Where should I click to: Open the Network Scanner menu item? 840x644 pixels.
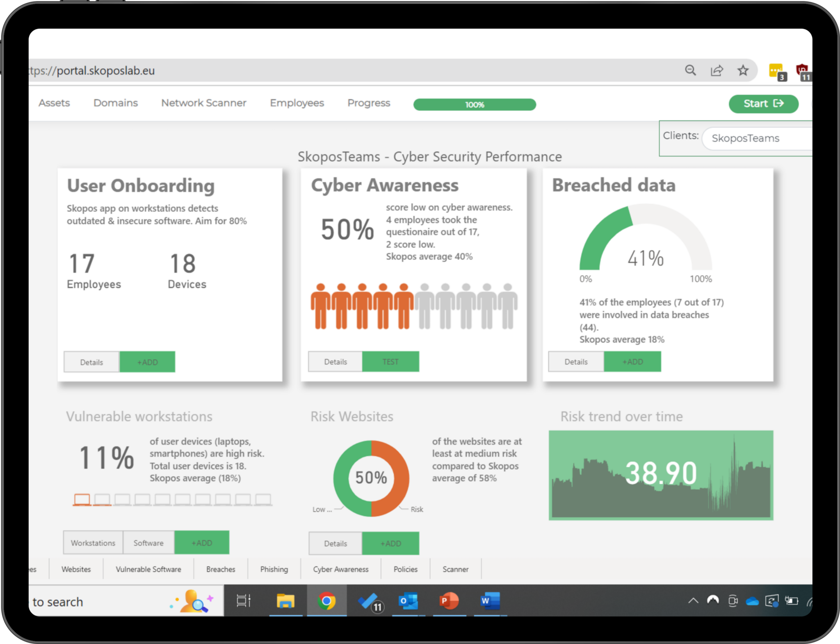coord(203,103)
